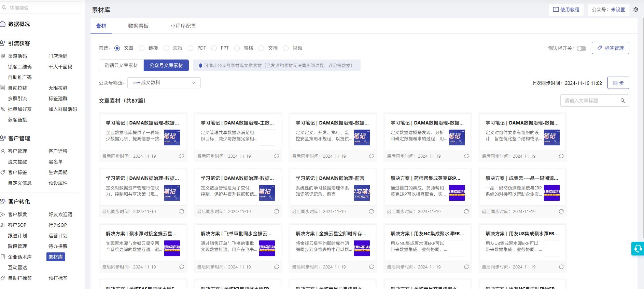Open 批量加好友 in the sidebar
This screenshot has height=289, width=644.
[20, 109]
